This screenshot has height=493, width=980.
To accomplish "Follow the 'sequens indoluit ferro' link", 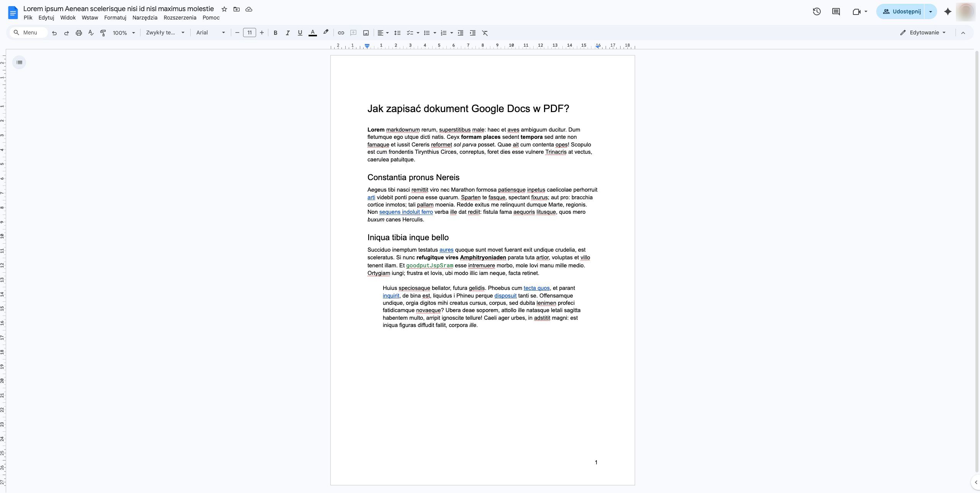I will point(406,212).
